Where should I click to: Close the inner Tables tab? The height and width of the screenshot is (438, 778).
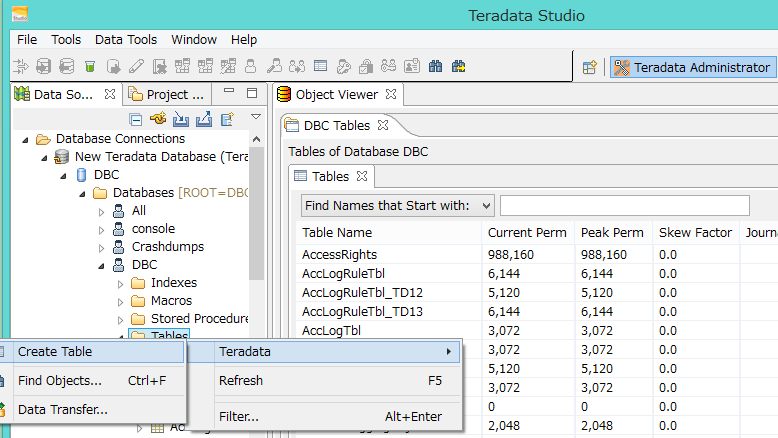click(362, 176)
